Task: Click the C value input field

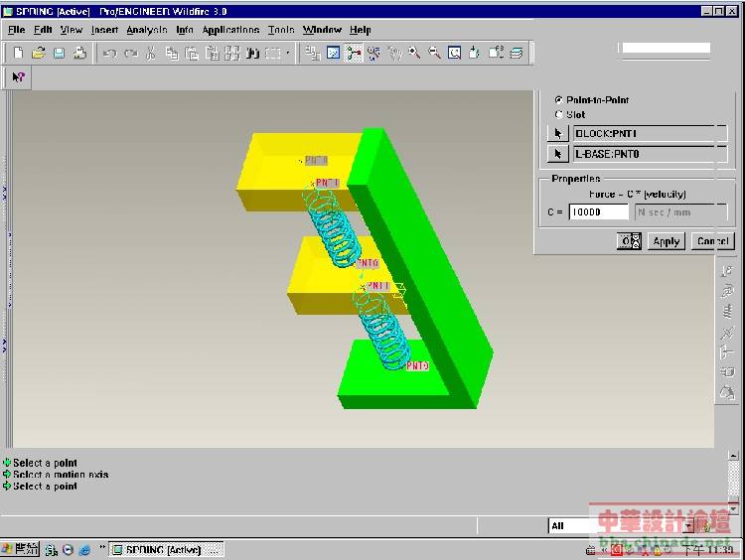Action: (599, 211)
